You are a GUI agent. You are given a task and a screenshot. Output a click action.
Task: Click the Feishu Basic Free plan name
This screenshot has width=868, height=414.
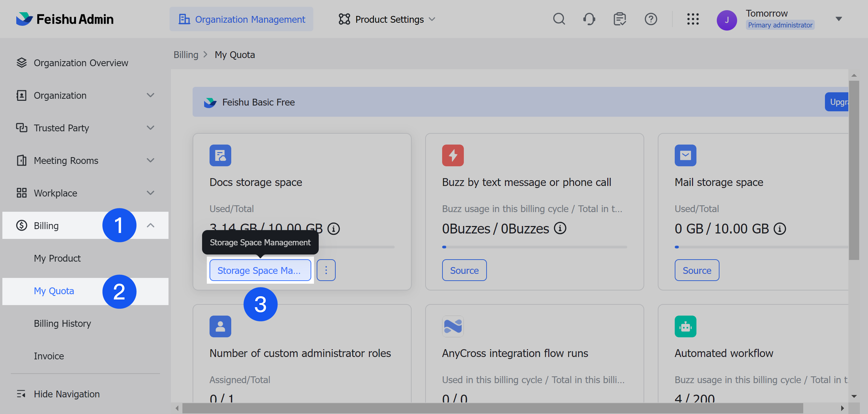point(258,102)
